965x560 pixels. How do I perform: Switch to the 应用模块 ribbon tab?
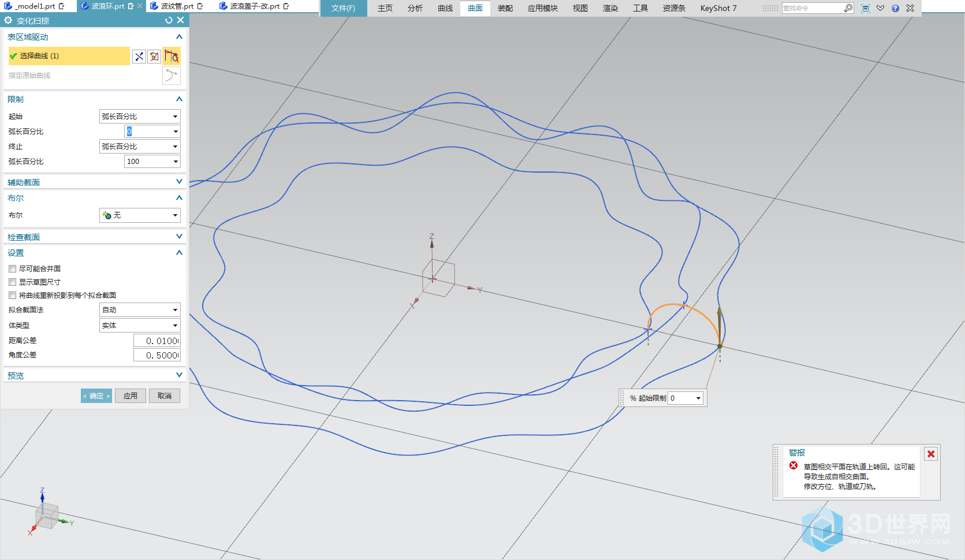tap(543, 8)
